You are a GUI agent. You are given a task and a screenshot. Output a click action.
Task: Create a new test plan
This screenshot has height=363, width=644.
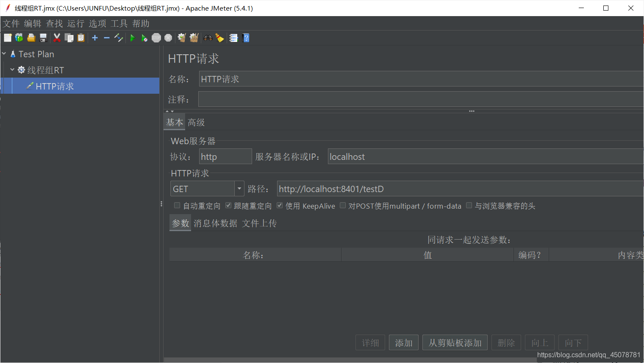pyautogui.click(x=8, y=38)
